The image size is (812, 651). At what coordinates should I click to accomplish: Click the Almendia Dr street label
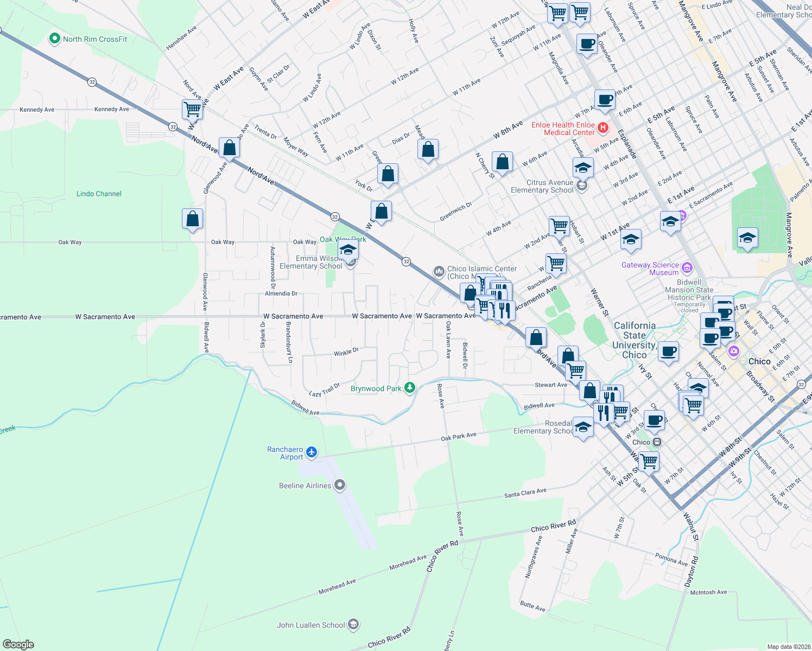(281, 293)
